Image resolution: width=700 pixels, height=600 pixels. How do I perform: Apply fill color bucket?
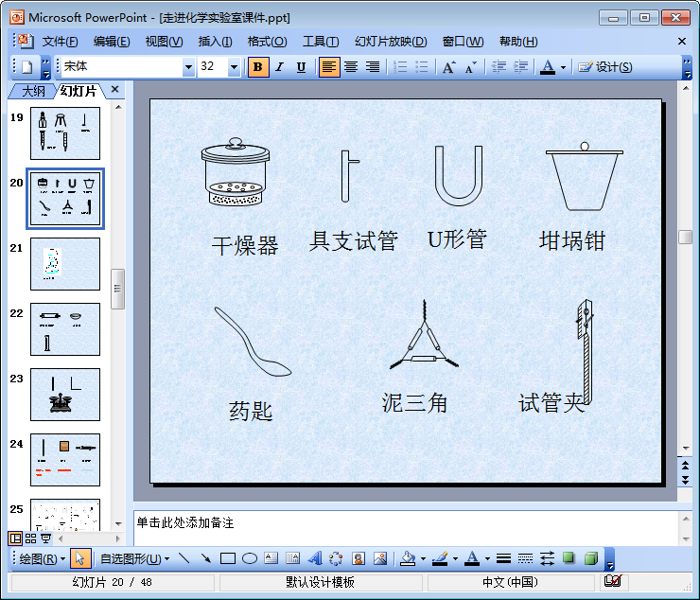tap(408, 558)
